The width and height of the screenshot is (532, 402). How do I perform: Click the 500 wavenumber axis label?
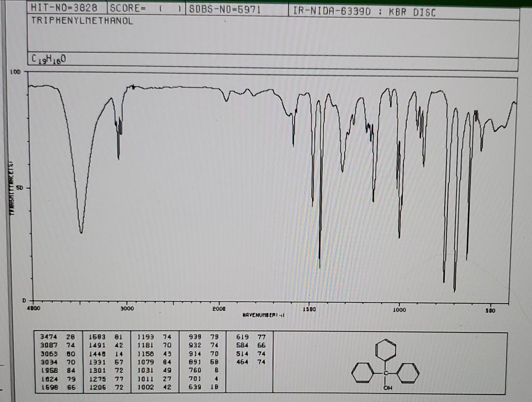[490, 310]
